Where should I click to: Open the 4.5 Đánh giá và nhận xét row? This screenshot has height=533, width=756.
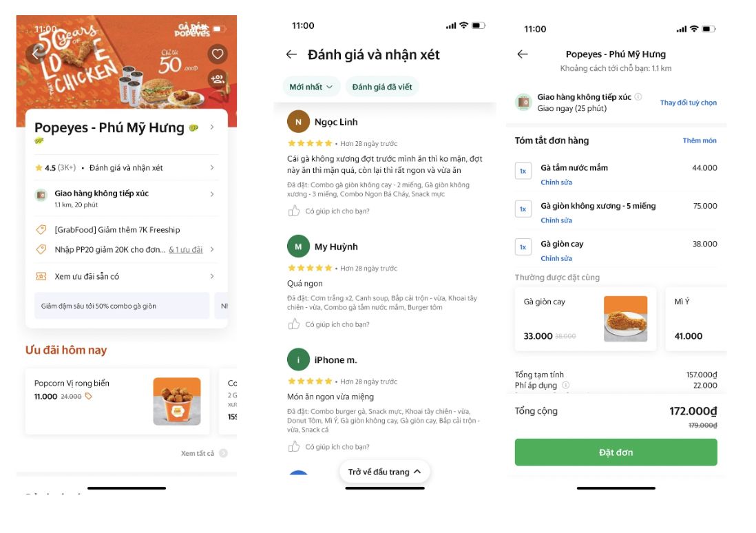coord(126,167)
